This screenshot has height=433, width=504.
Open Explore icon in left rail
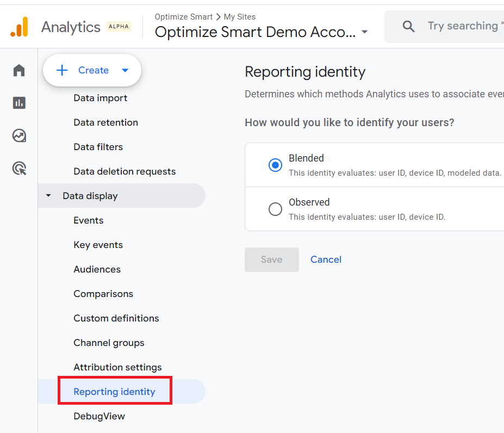tap(19, 135)
